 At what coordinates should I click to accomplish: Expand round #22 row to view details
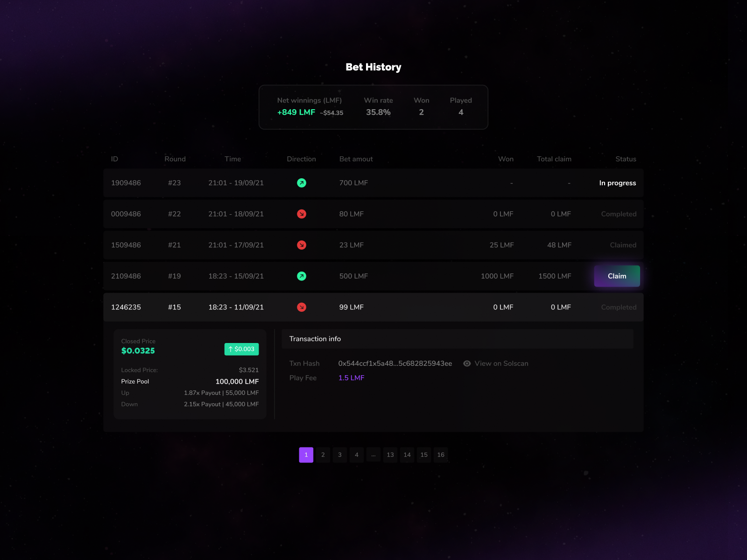coord(420,214)
